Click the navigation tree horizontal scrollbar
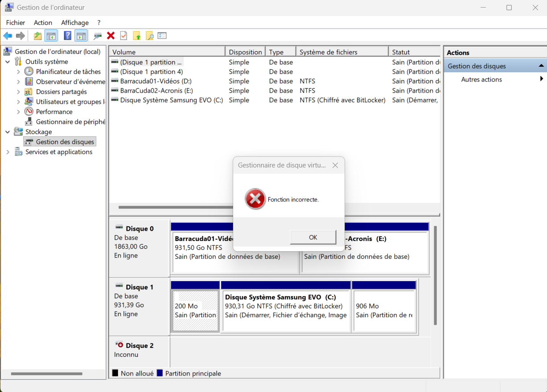This screenshot has width=547, height=392. pos(47,374)
